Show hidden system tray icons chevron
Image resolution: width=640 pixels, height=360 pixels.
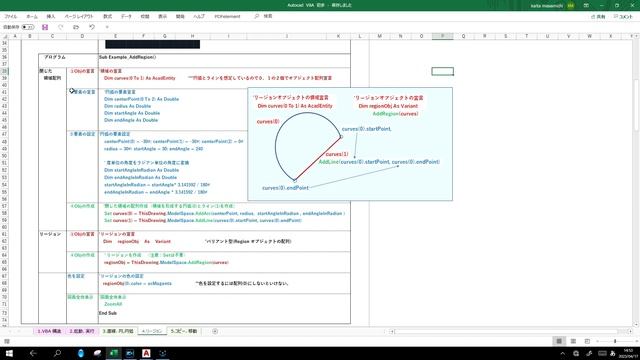click(x=562, y=353)
